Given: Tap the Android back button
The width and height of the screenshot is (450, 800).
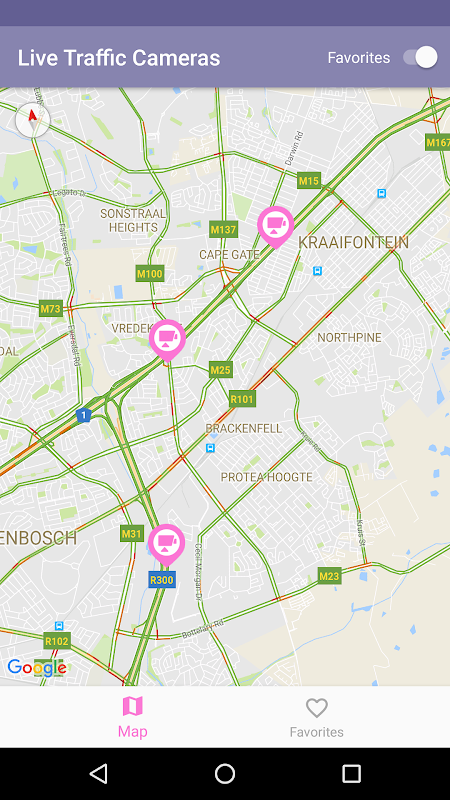Looking at the screenshot, I should tap(98, 773).
